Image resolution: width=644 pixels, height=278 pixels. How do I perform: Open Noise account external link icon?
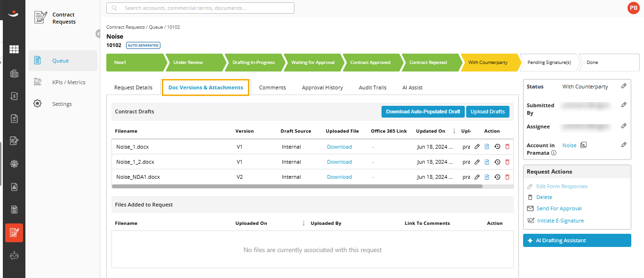[x=583, y=145]
